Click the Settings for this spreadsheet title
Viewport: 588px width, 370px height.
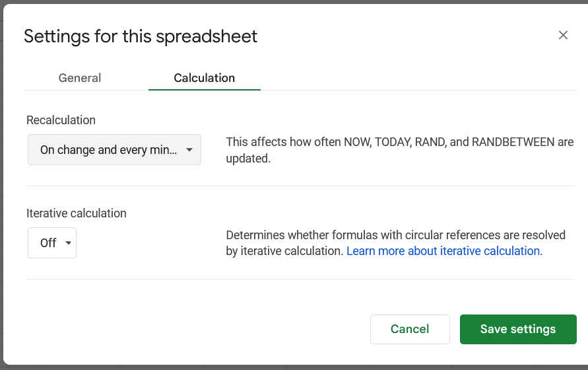[x=141, y=36]
